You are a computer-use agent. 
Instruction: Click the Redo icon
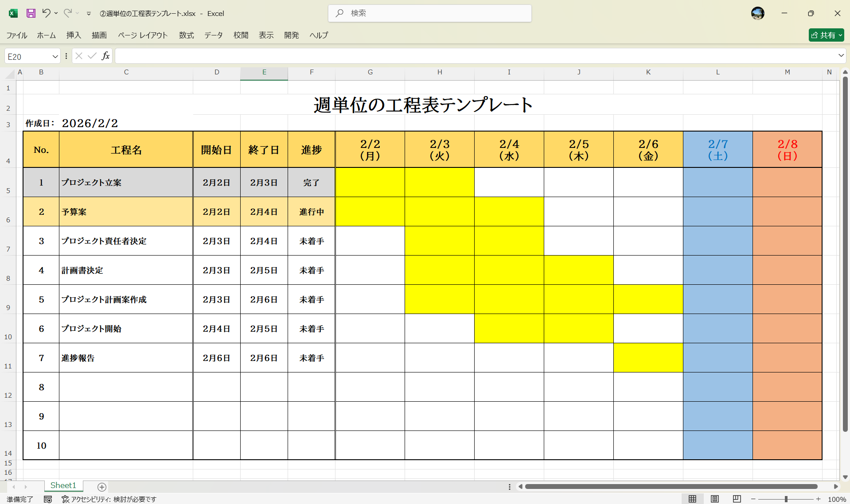tap(67, 13)
